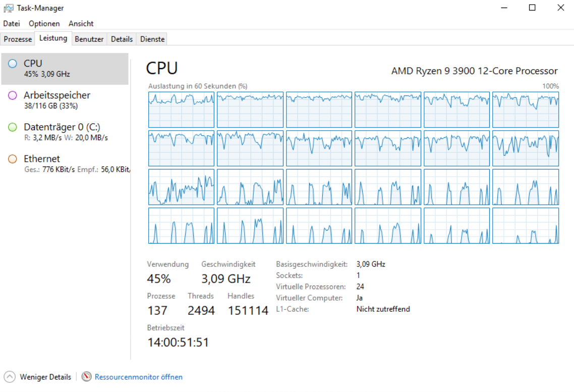Click AMD Ryzen 9 3900 processor name
Image resolution: width=574 pixels, height=392 pixels.
tap(475, 71)
